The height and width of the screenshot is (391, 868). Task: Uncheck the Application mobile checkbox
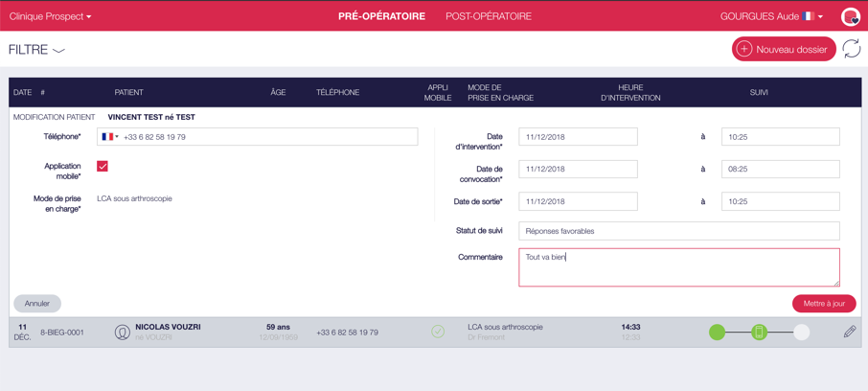click(103, 167)
